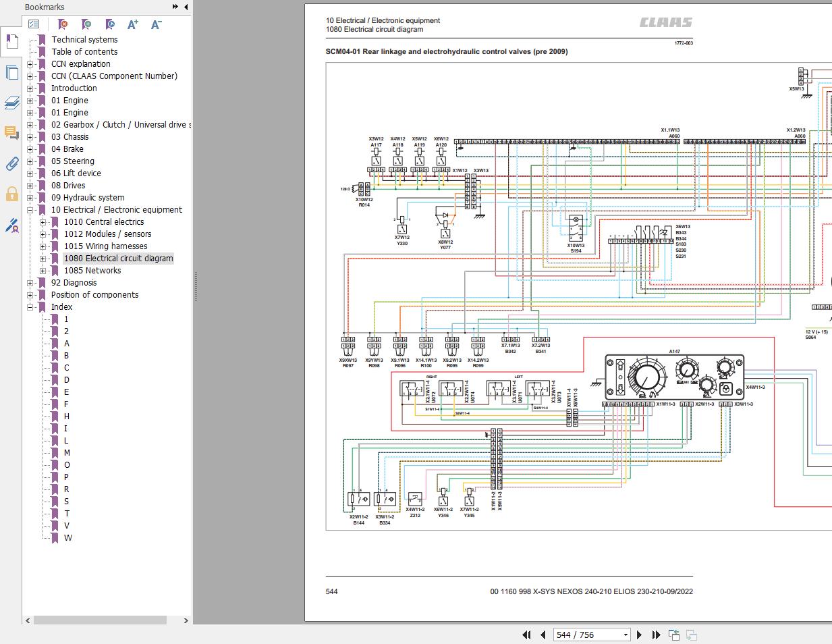This screenshot has height=644, width=832.
Task: Expand the 1085 Networks bookmark node
Action: click(x=43, y=271)
